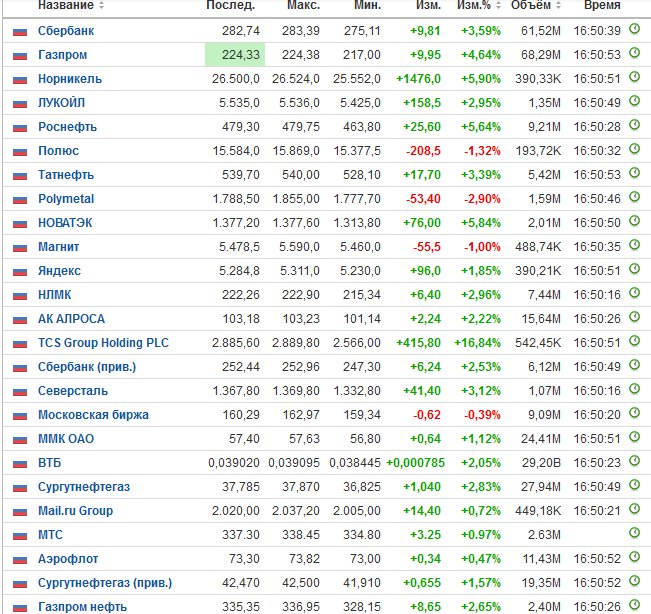Image resolution: width=651 pixels, height=614 pixels.
Task: Sort table by Объём column arrows
Action: point(558,5)
